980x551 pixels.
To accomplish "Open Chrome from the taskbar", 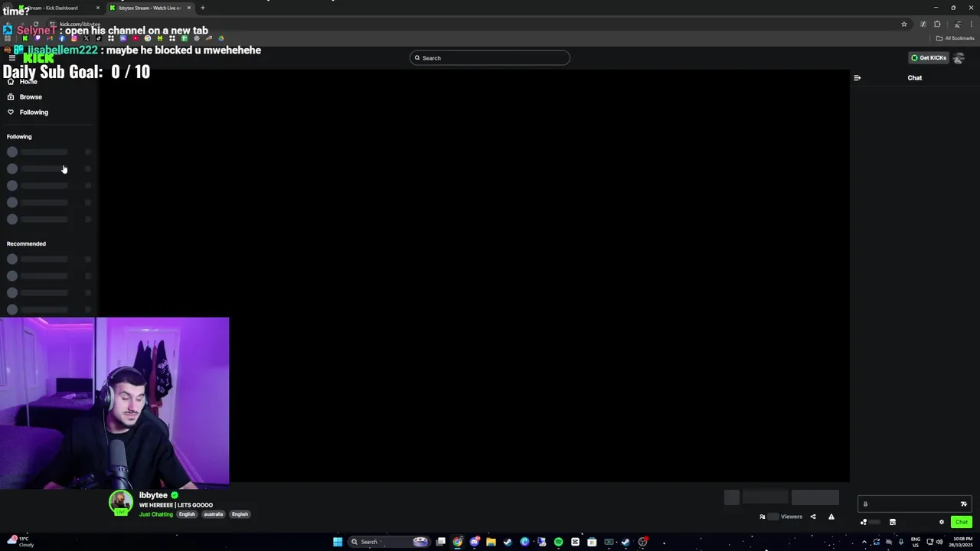I will (458, 542).
